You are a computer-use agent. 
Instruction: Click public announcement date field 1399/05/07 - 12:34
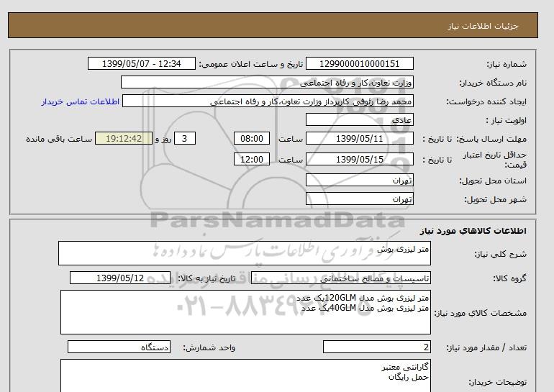coord(141,63)
